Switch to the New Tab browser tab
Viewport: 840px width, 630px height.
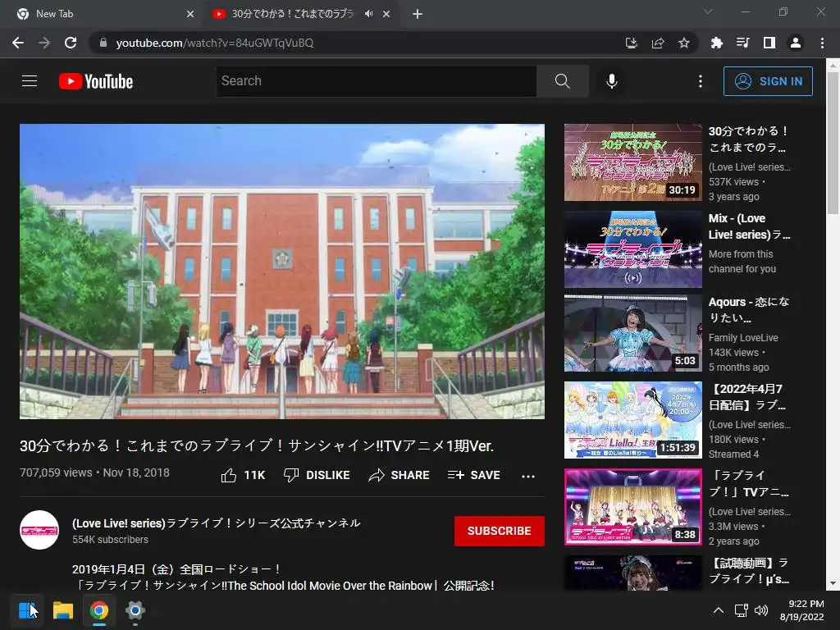tap(102, 14)
